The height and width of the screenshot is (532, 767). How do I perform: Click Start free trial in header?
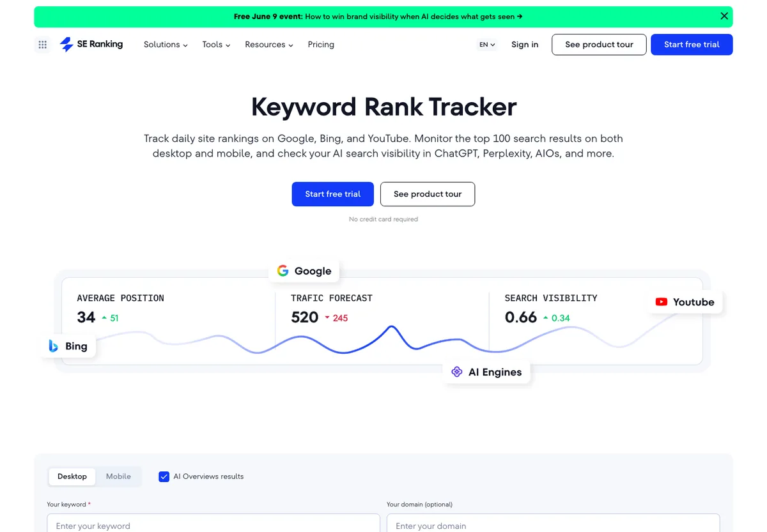(692, 45)
